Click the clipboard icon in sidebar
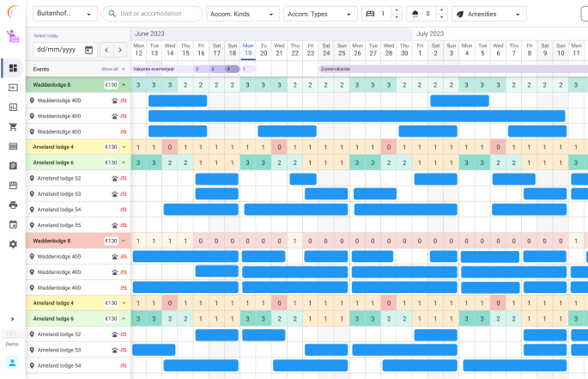Image resolution: width=588 pixels, height=379 pixels. (13, 166)
